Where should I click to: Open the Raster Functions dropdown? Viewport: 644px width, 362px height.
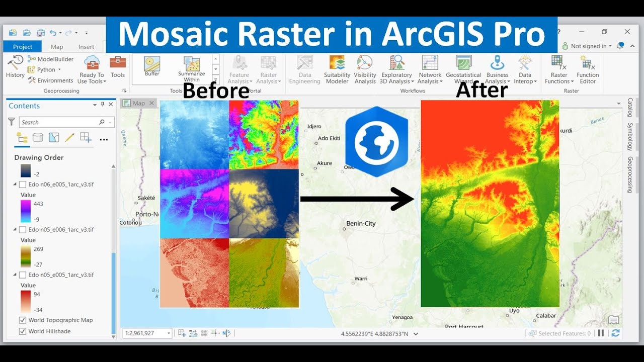(559, 69)
